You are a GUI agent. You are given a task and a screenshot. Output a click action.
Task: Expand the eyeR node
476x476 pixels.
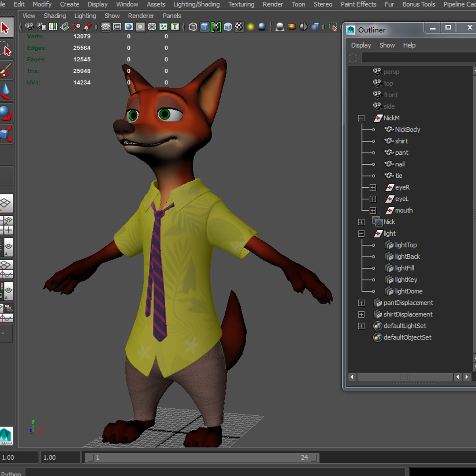pos(373,187)
